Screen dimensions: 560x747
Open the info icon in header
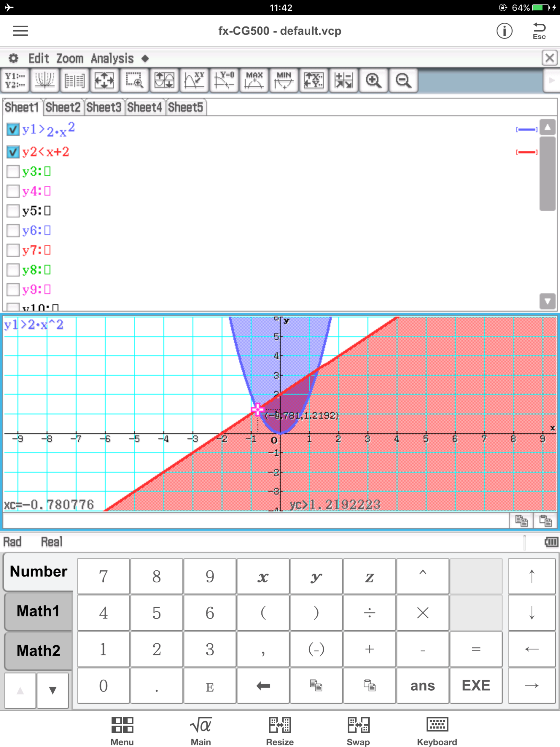(504, 31)
